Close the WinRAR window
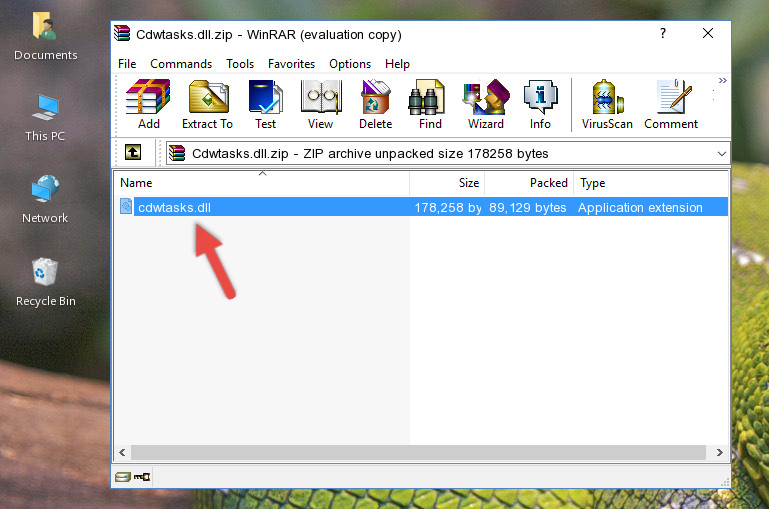 click(708, 33)
